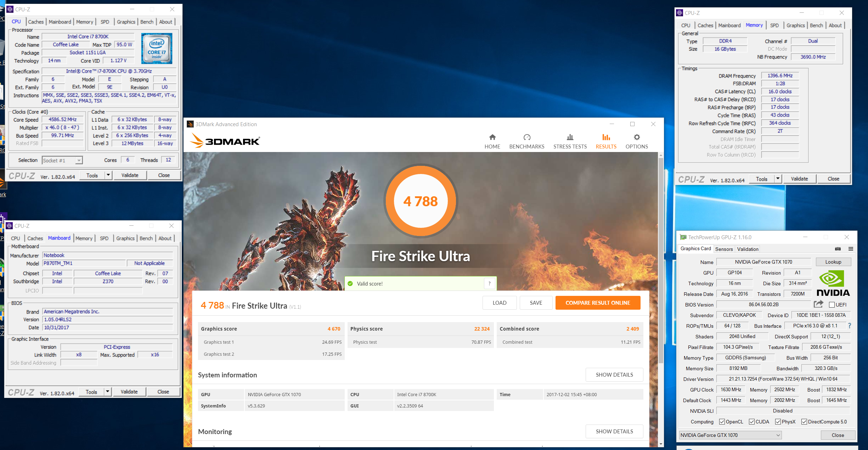Open 3DMark HOME icon

pos(492,137)
